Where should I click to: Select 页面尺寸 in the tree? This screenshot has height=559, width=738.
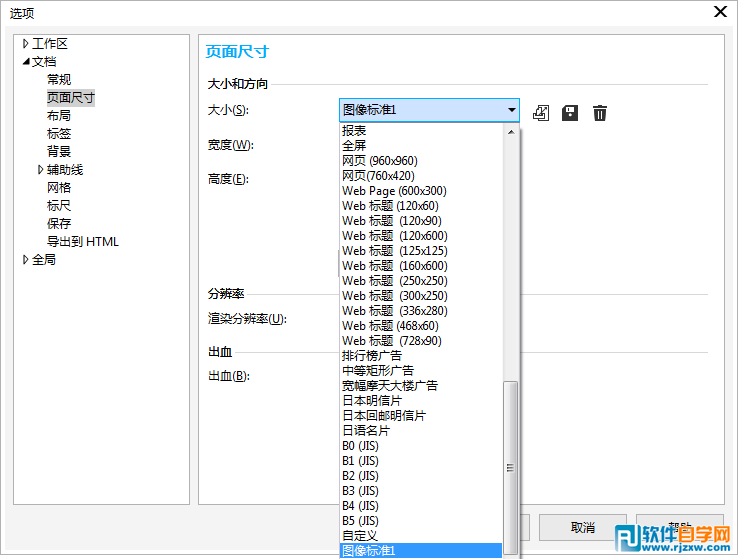(71, 98)
